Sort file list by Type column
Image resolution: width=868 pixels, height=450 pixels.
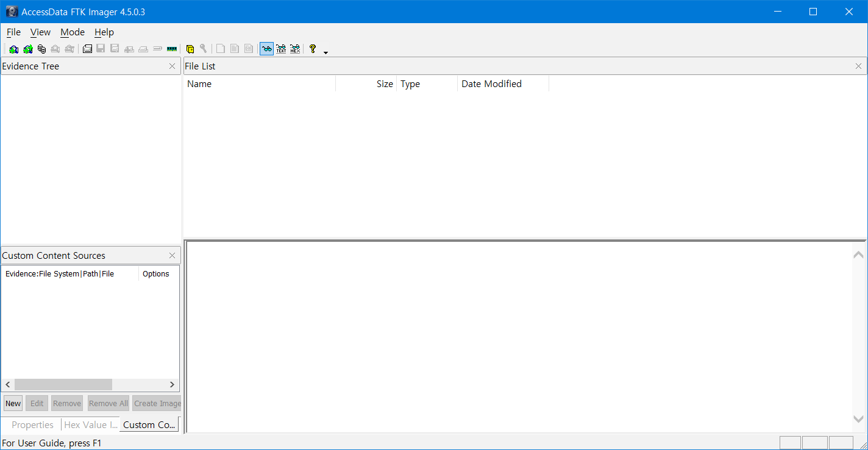pyautogui.click(x=427, y=84)
